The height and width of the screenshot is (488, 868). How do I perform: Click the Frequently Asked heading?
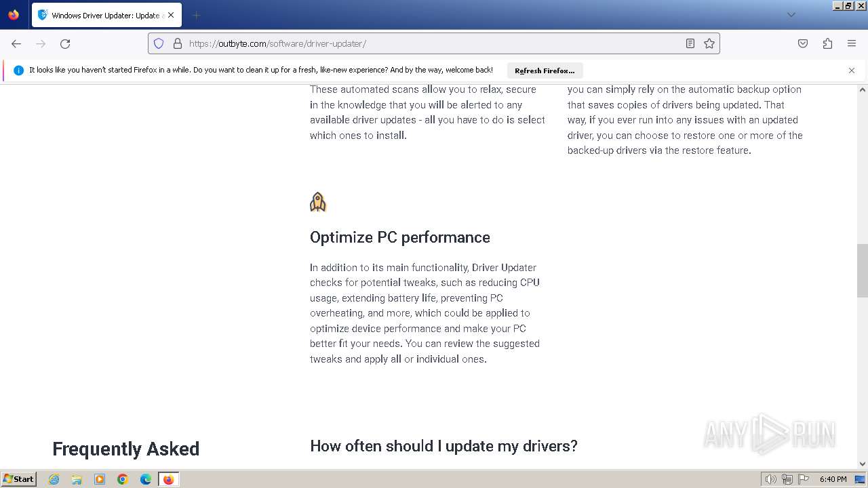pos(125,449)
